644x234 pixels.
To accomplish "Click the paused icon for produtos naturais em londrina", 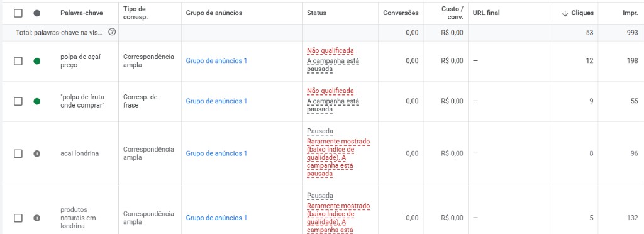I will pos(37,218).
